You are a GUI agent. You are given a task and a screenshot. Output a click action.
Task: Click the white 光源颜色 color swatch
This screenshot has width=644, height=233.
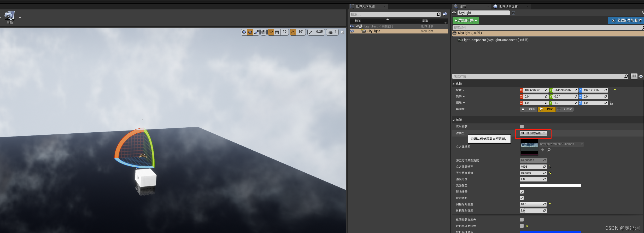(550, 185)
